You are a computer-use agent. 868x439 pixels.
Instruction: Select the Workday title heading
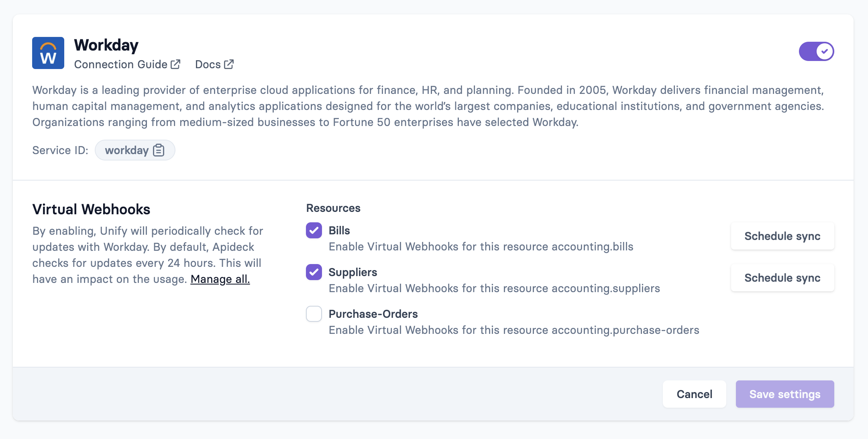(x=106, y=45)
